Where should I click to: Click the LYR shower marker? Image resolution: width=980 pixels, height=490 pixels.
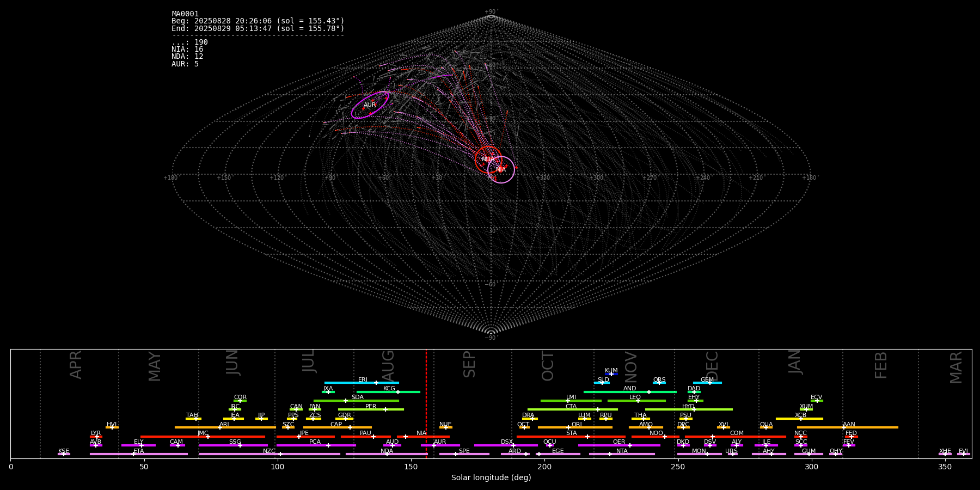pyautogui.click(x=96, y=437)
